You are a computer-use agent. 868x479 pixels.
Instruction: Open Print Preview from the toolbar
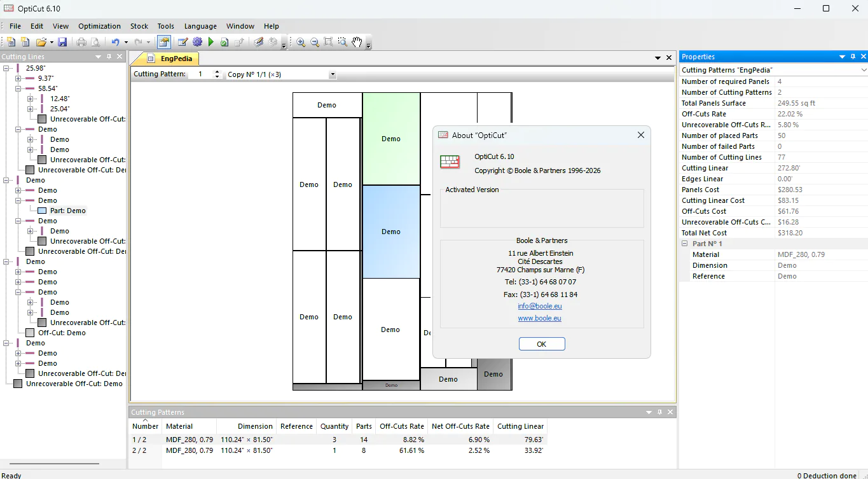click(x=95, y=42)
